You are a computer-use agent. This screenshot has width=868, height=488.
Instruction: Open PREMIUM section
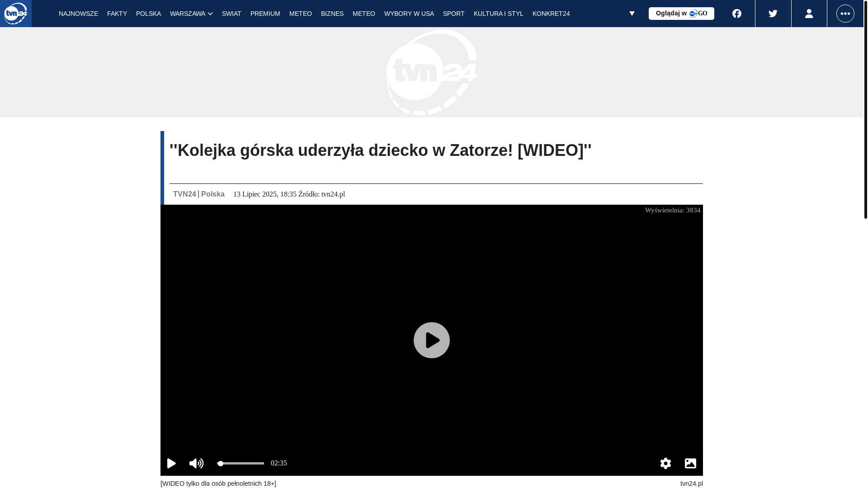265,14
